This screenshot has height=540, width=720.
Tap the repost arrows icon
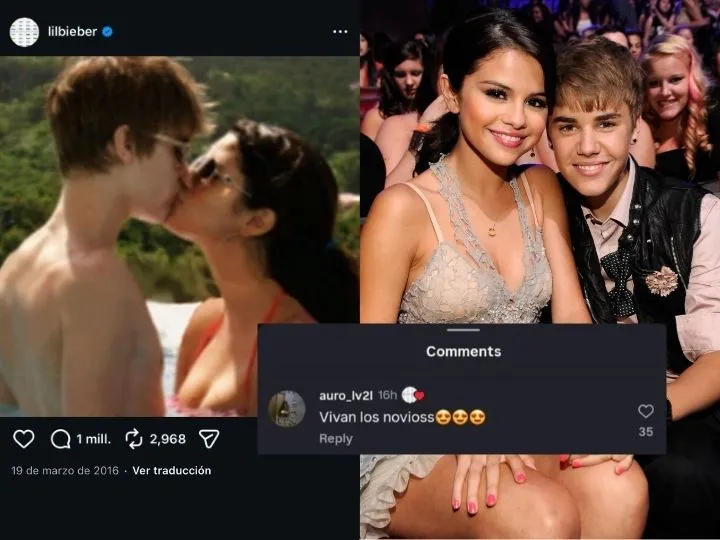point(134,438)
